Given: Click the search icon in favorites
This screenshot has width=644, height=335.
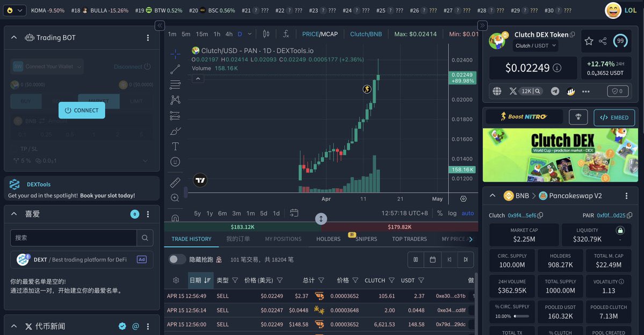Looking at the screenshot, I should (145, 238).
